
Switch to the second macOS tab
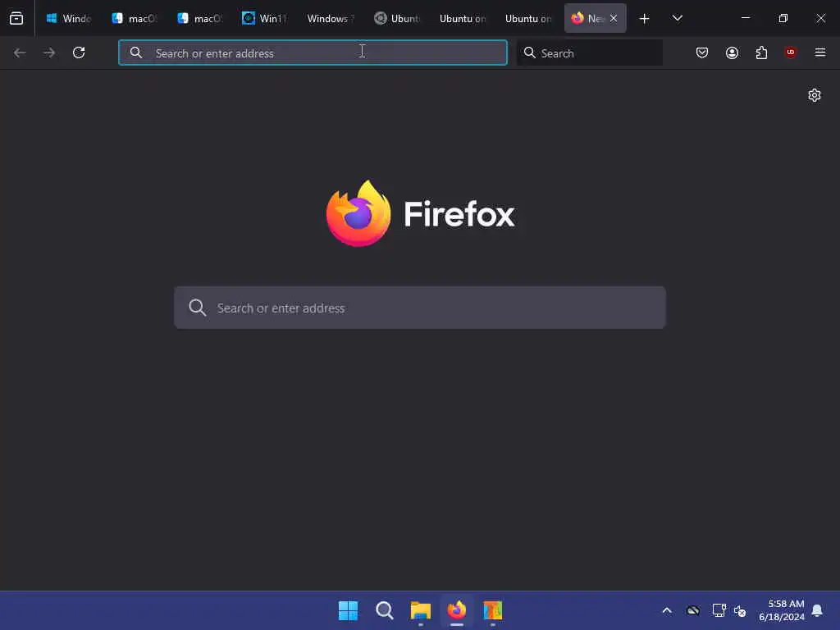(199, 18)
